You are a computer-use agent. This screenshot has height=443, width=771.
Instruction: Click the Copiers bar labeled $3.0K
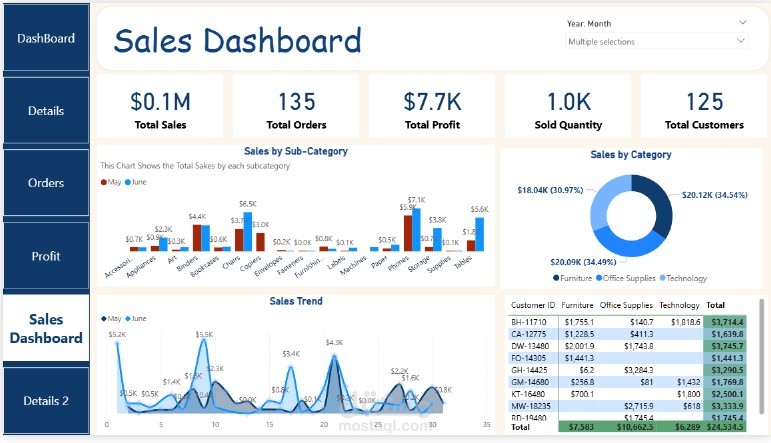[261, 242]
